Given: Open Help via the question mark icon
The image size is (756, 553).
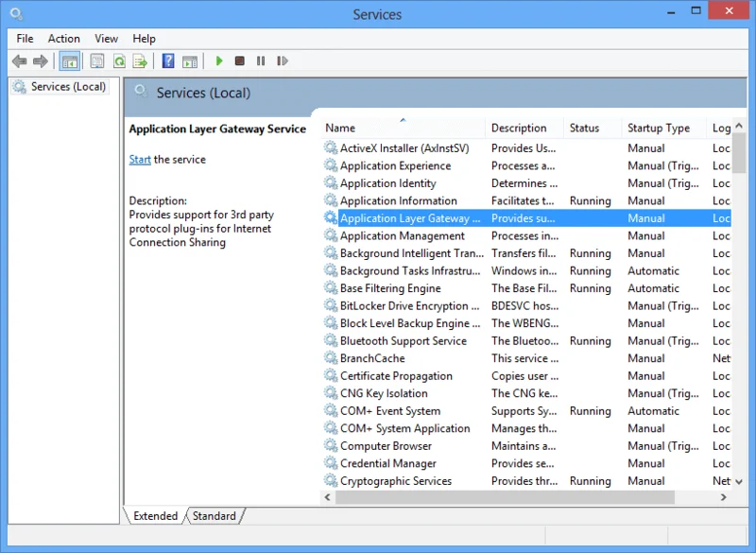Looking at the screenshot, I should pyautogui.click(x=168, y=61).
